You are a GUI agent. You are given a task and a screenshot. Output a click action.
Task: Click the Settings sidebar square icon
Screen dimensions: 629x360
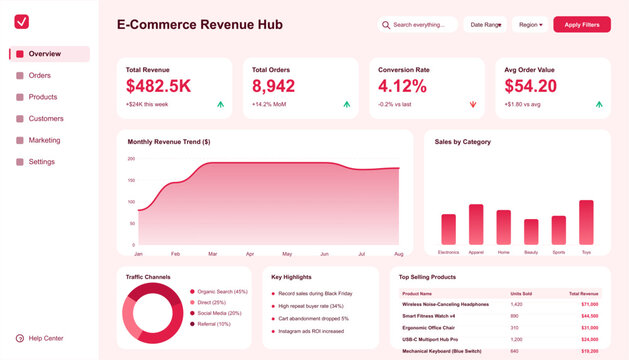click(20, 162)
